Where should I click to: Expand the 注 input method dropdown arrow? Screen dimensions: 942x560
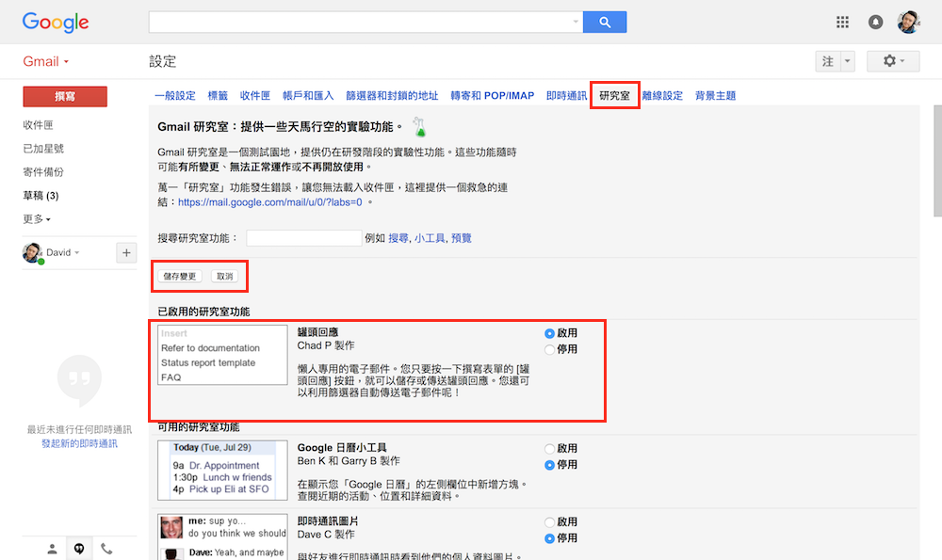coord(848,61)
